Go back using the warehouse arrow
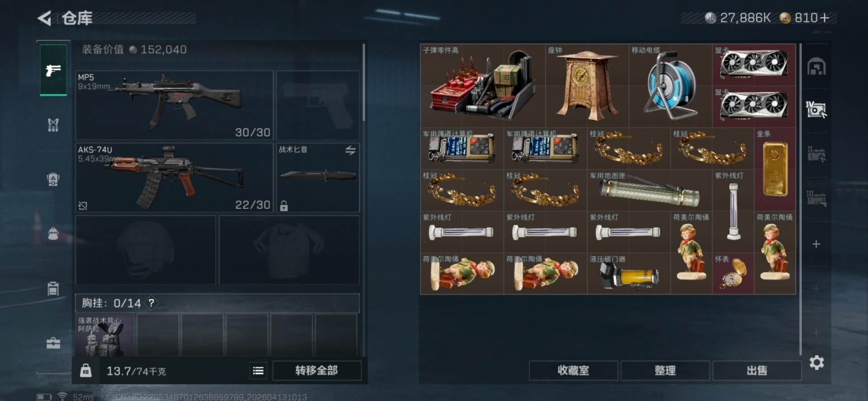 pos(44,18)
